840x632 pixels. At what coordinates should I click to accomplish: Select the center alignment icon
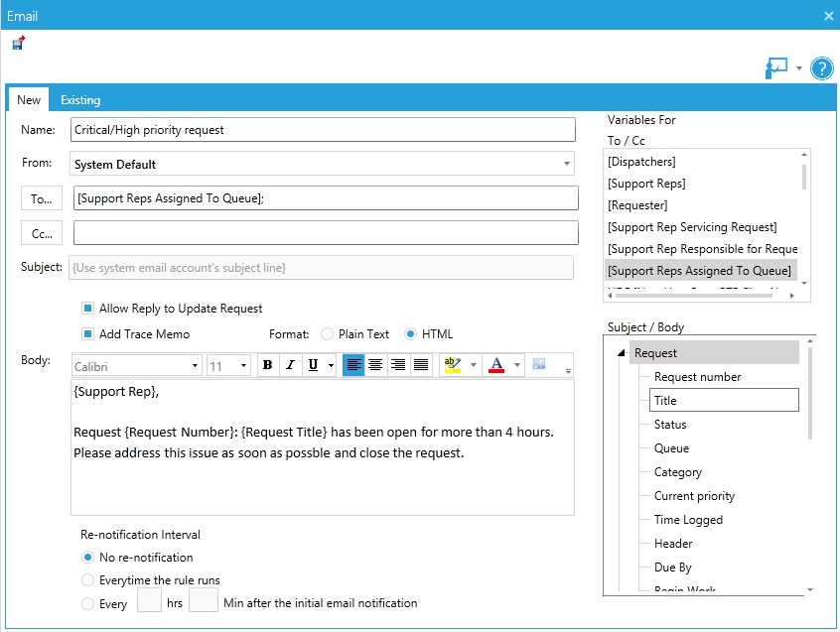pos(374,365)
